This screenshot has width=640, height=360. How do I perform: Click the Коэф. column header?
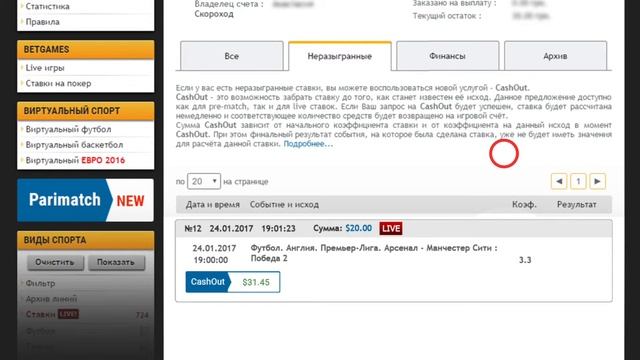(x=524, y=204)
